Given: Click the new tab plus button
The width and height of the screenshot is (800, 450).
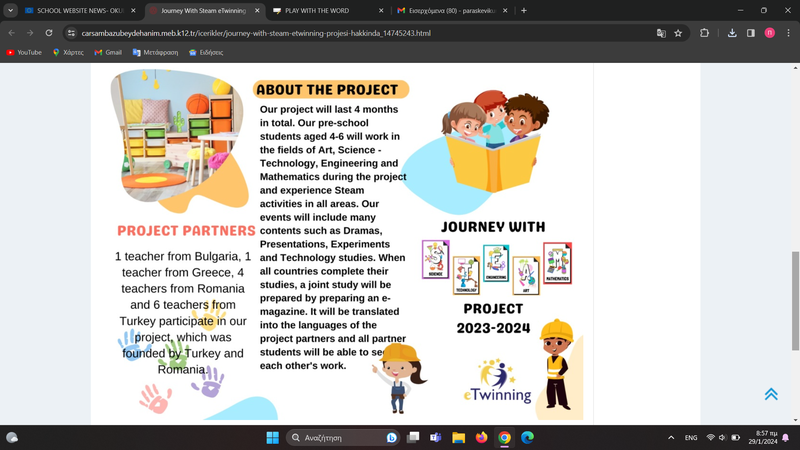Looking at the screenshot, I should (524, 10).
